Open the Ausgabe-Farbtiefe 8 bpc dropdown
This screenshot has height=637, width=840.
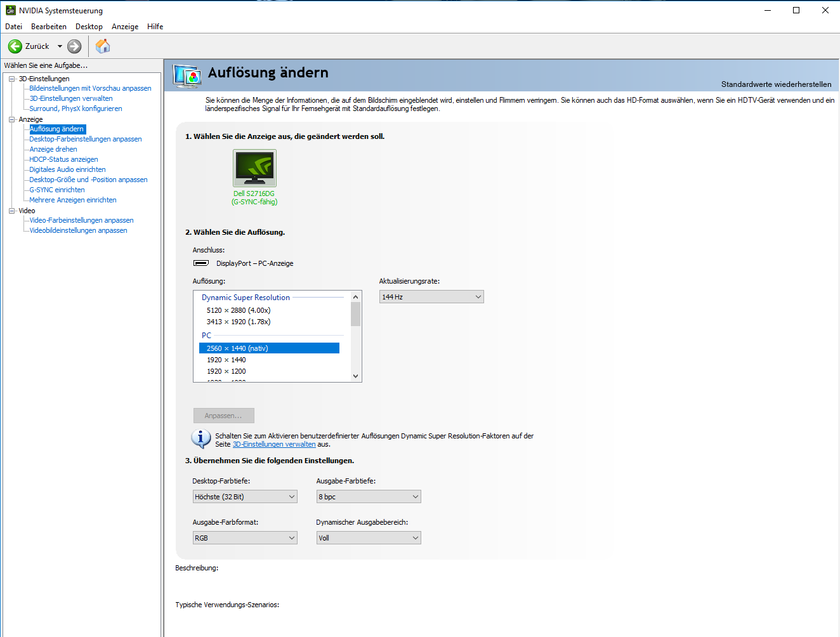coord(369,497)
